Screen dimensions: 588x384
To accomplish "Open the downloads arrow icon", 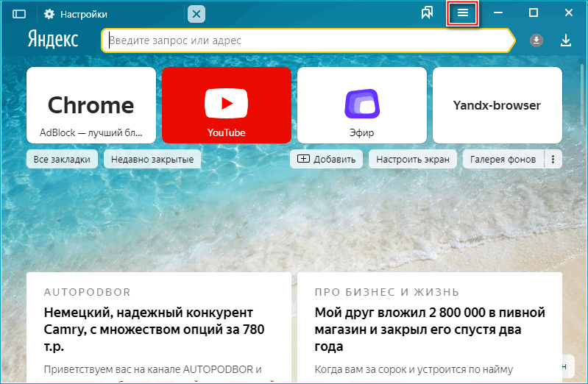I will (565, 40).
